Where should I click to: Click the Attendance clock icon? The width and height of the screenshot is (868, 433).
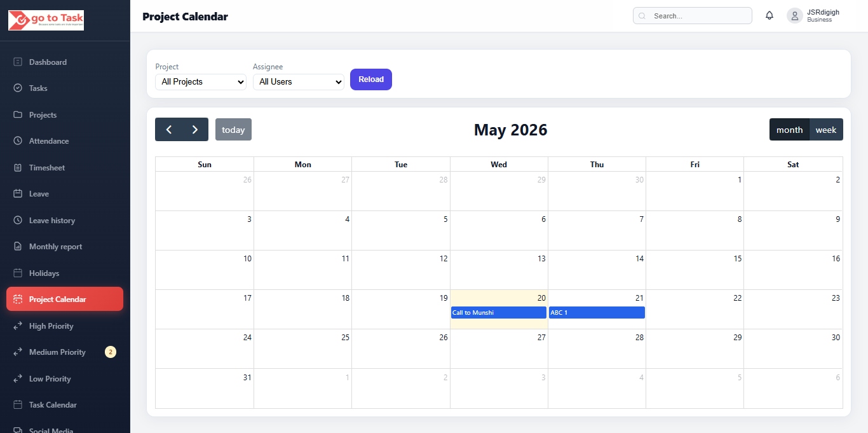tap(18, 141)
